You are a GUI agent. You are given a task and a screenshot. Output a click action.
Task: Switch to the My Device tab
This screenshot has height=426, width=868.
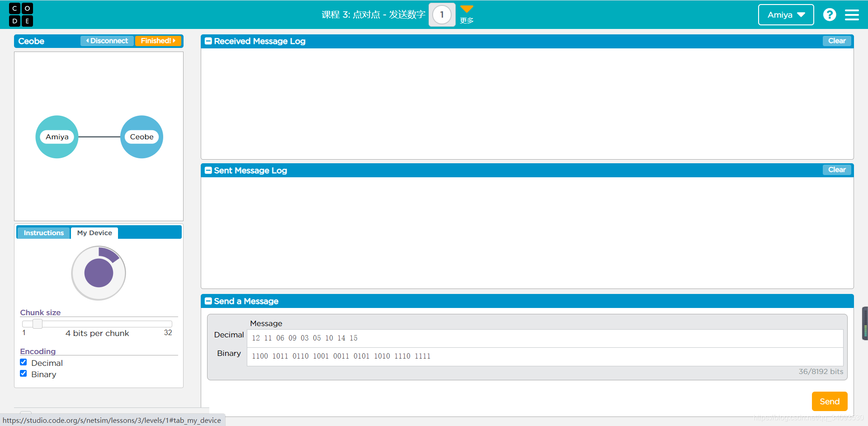(94, 233)
